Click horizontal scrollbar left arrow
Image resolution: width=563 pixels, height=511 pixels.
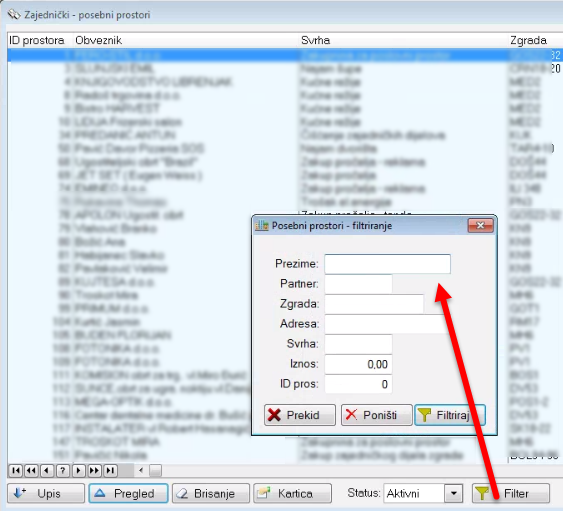[141, 470]
